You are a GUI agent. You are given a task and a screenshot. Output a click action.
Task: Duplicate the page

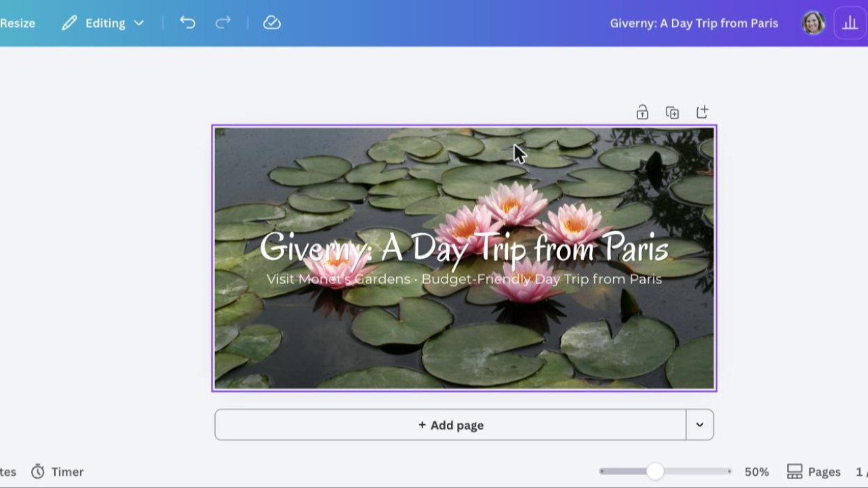pos(672,113)
